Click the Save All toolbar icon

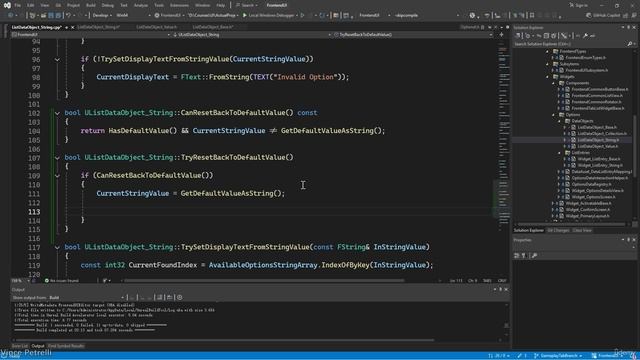(58, 15)
